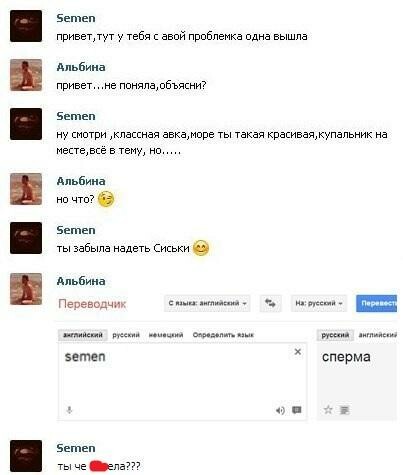This screenshot has height=475, width=403.
Task: Click the microphone voice input icon
Action: 69,410
